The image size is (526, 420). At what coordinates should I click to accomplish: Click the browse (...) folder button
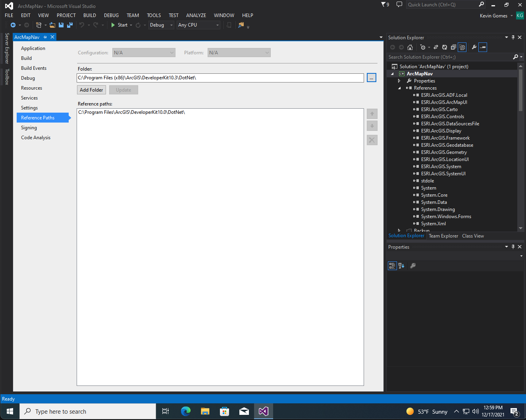tap(372, 78)
